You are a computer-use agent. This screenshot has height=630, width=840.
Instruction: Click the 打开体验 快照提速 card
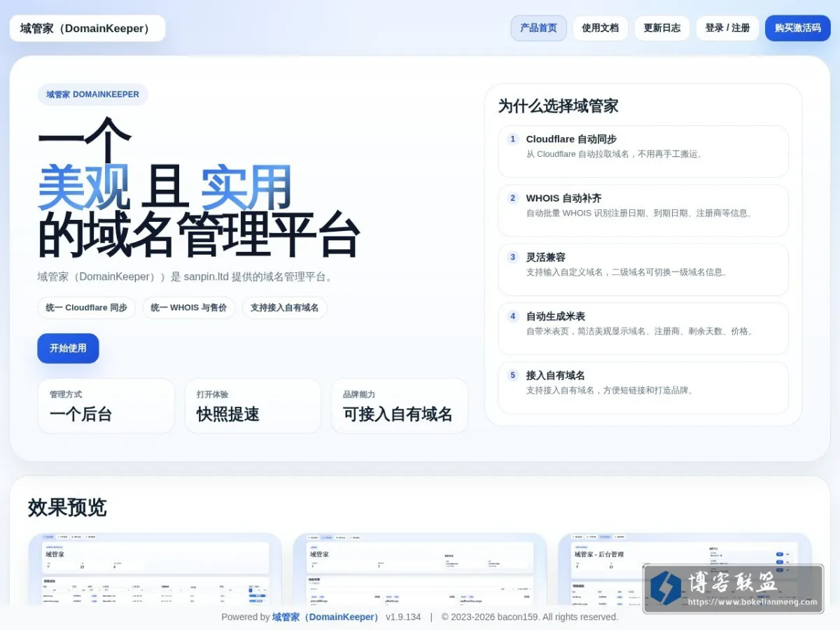(x=253, y=406)
